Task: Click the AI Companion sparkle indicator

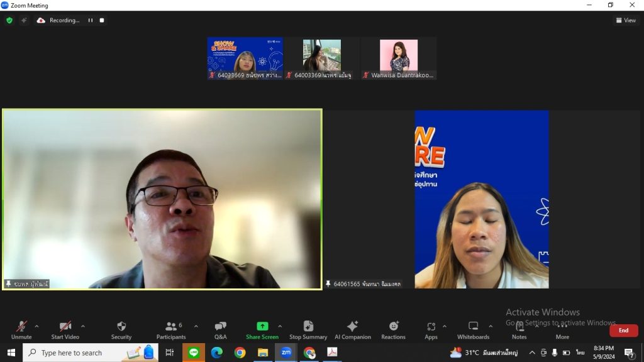Action: 24,20
